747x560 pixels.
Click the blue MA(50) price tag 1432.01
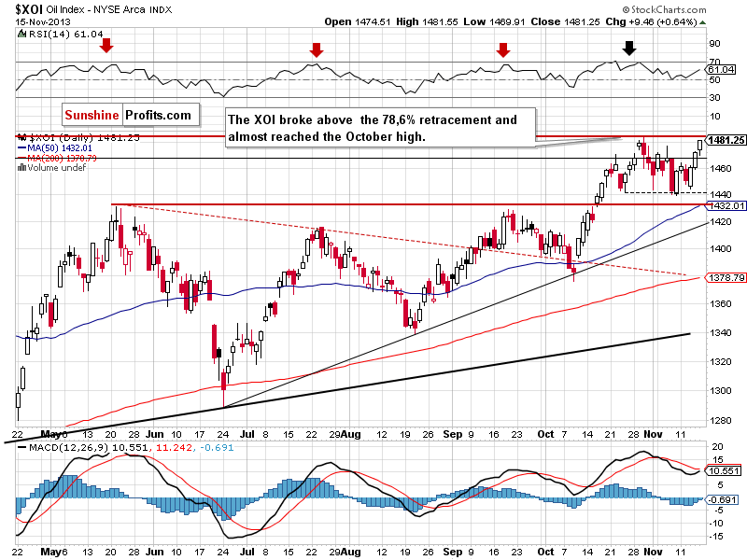[726, 205]
